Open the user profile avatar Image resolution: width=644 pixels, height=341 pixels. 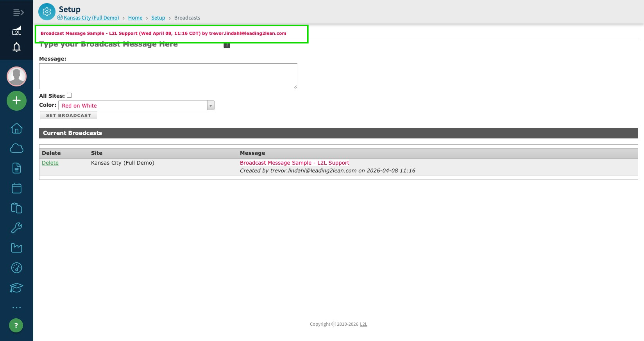coord(16,76)
